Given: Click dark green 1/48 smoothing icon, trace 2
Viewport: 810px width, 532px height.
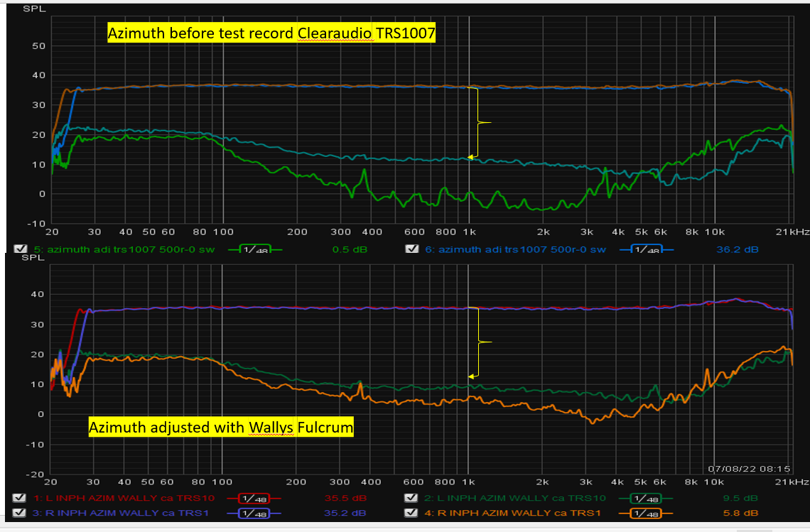Looking at the screenshot, I should point(644,498).
